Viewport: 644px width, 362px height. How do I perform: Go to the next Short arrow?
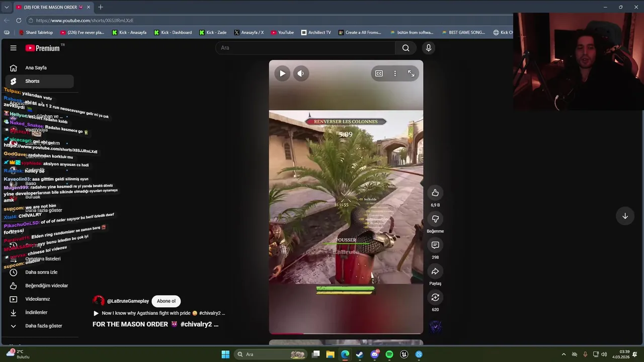click(x=625, y=216)
